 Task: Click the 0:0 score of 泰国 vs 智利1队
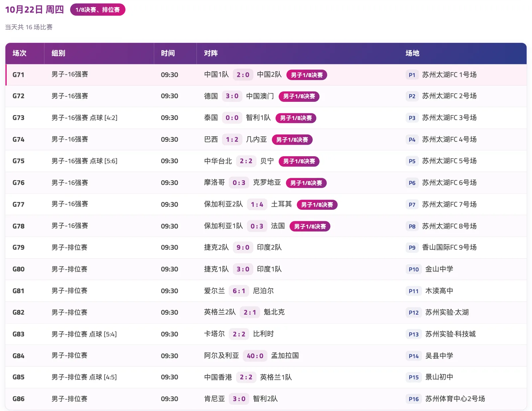[x=232, y=118]
